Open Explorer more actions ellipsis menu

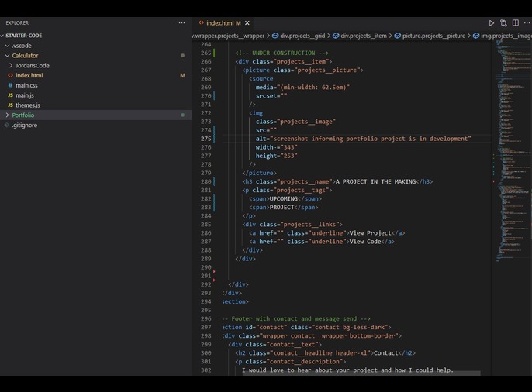pos(181,23)
